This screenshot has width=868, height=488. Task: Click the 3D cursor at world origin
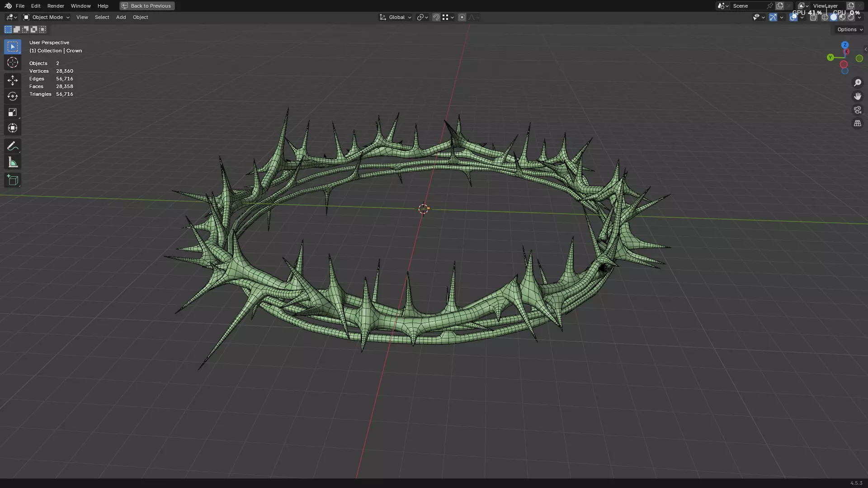[x=424, y=209]
